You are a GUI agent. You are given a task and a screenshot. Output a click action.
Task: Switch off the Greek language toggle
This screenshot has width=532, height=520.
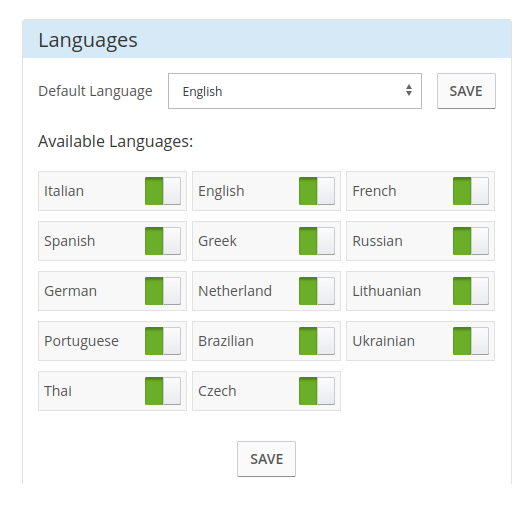pyautogui.click(x=317, y=241)
